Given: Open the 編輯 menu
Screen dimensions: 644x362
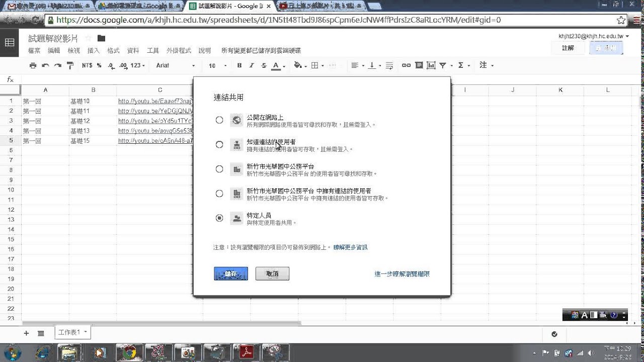Looking at the screenshot, I should 54,51.
